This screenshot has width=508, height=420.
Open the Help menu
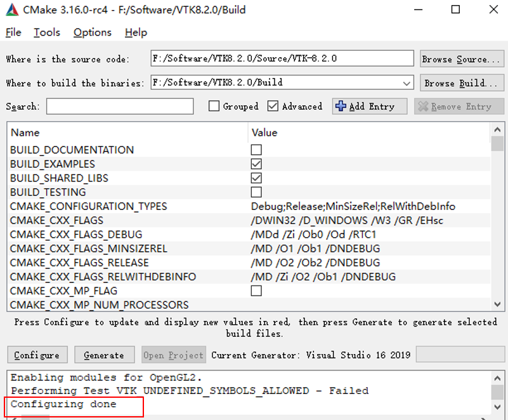[136, 32]
